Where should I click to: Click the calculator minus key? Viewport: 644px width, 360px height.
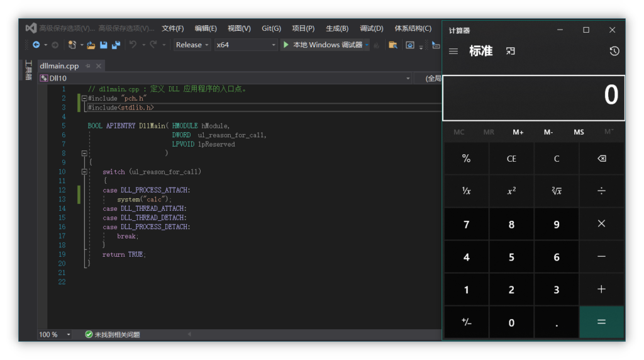[602, 257]
